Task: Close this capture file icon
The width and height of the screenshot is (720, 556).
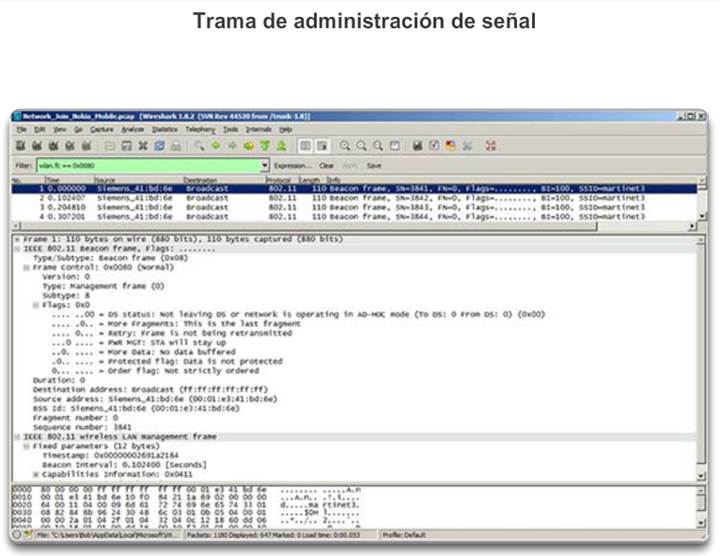Action: [x=143, y=146]
